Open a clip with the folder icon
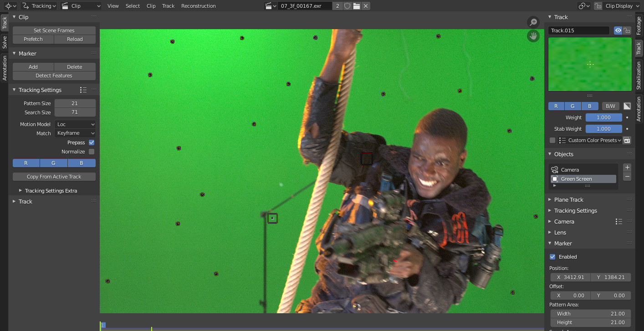The width and height of the screenshot is (644, 331). [x=357, y=6]
